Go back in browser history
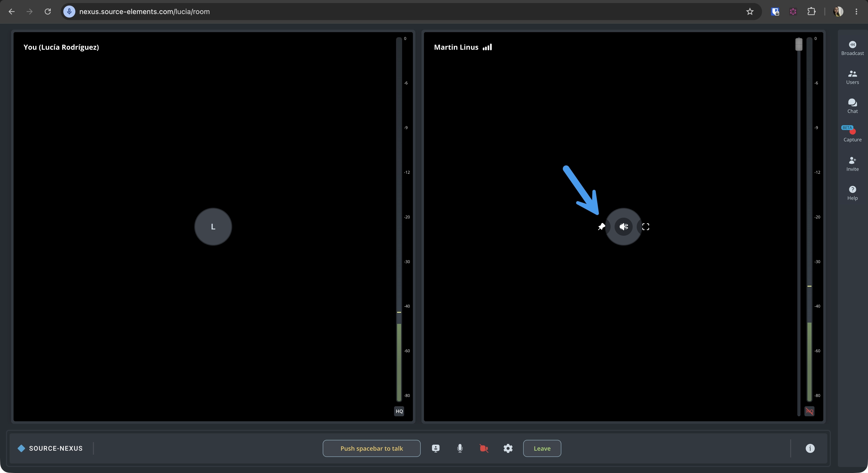 (x=12, y=12)
